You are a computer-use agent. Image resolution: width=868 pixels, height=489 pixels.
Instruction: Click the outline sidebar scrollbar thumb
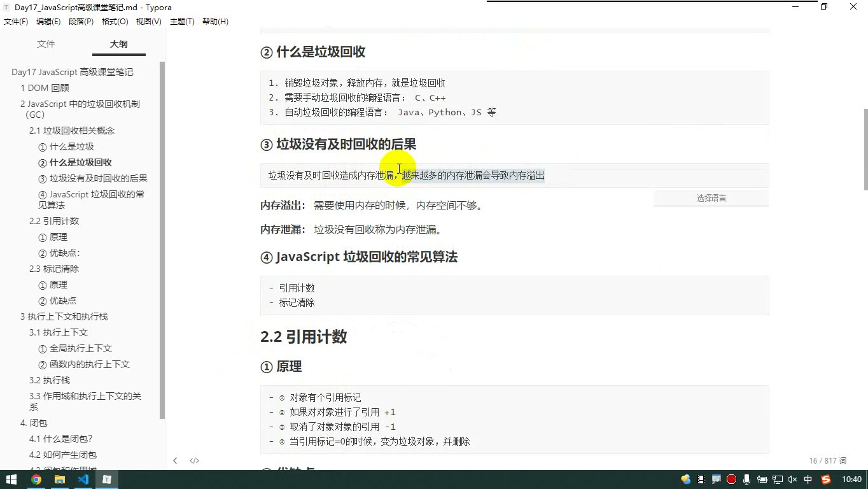coord(162,240)
